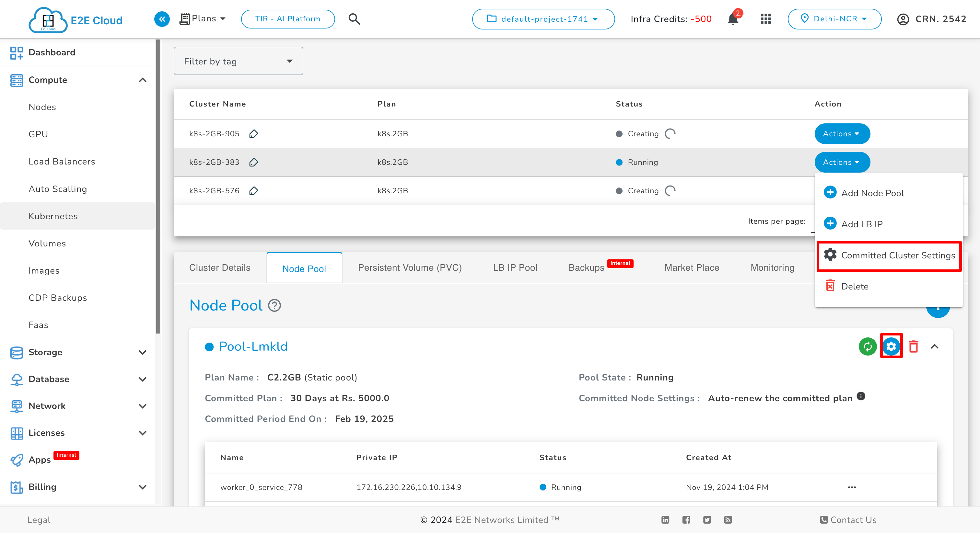Delete Pool-Lmkld using red trash icon
Viewport: 980px width, 533px height.
[x=914, y=346]
